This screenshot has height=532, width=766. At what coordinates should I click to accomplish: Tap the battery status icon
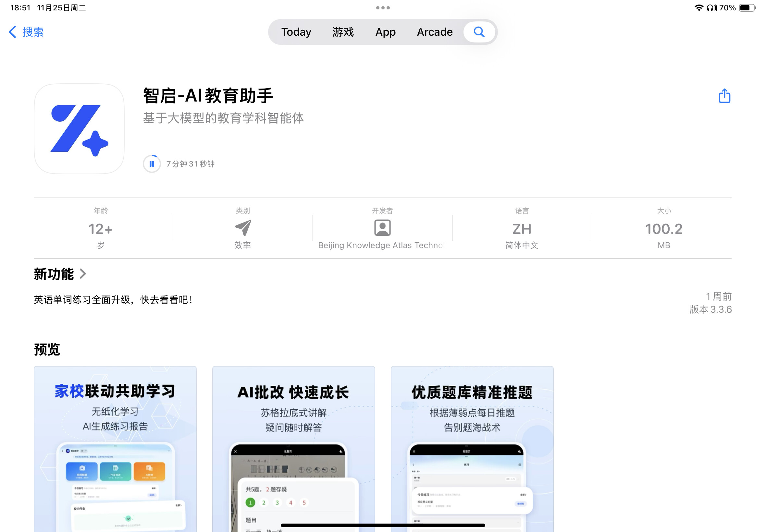click(747, 8)
